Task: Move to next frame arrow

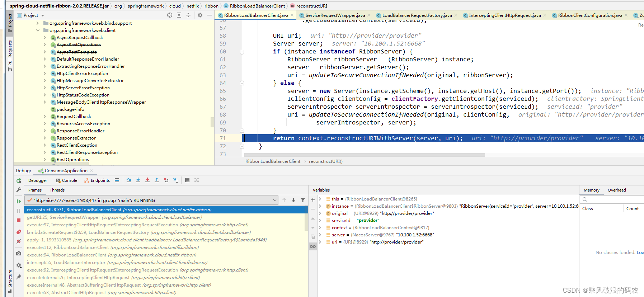Action: coord(293,200)
